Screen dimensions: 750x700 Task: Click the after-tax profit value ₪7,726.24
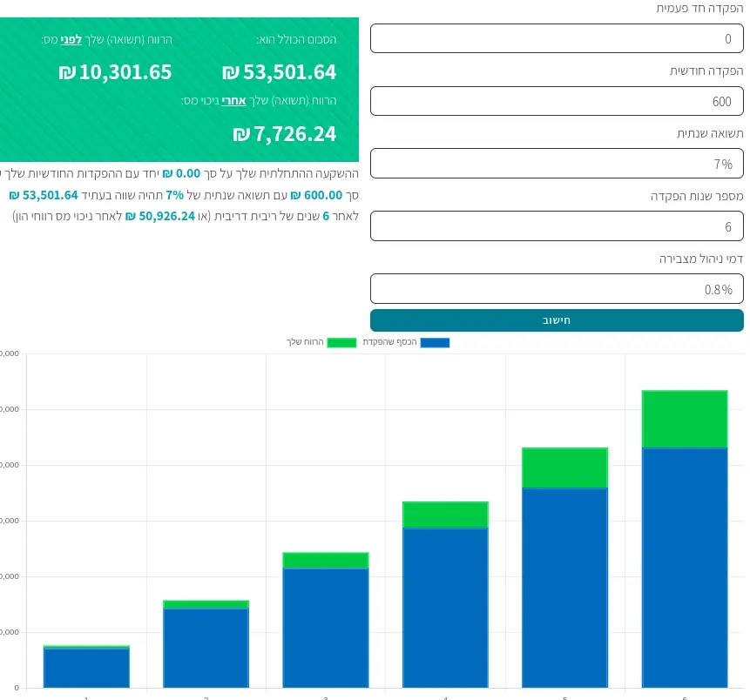(x=284, y=134)
